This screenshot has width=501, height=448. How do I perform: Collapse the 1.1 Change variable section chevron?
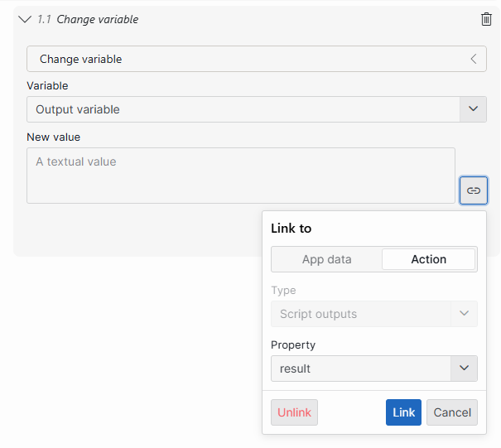24,19
